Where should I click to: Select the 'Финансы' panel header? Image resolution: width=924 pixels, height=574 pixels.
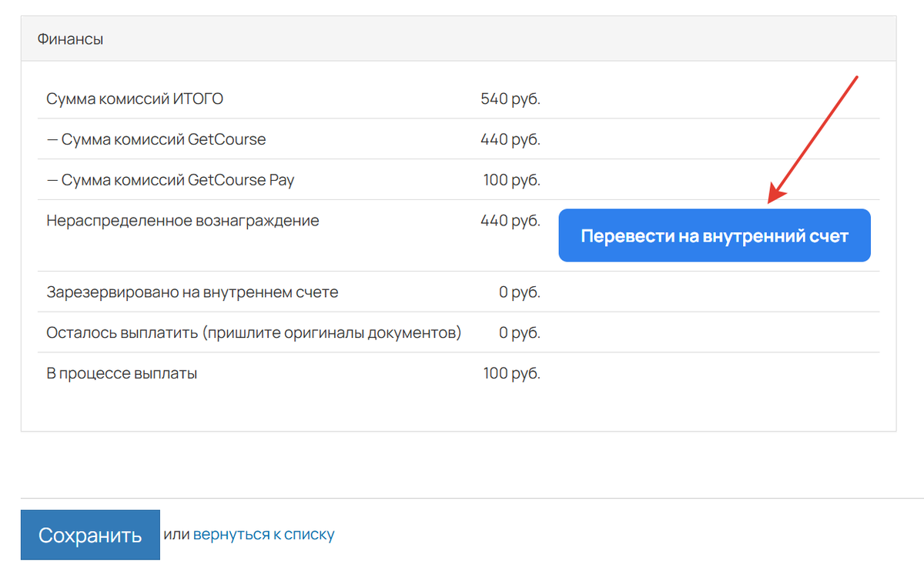click(x=459, y=38)
